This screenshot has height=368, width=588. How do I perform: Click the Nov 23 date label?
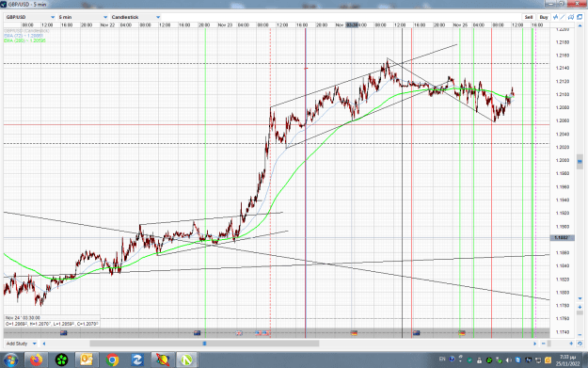pos(225,25)
